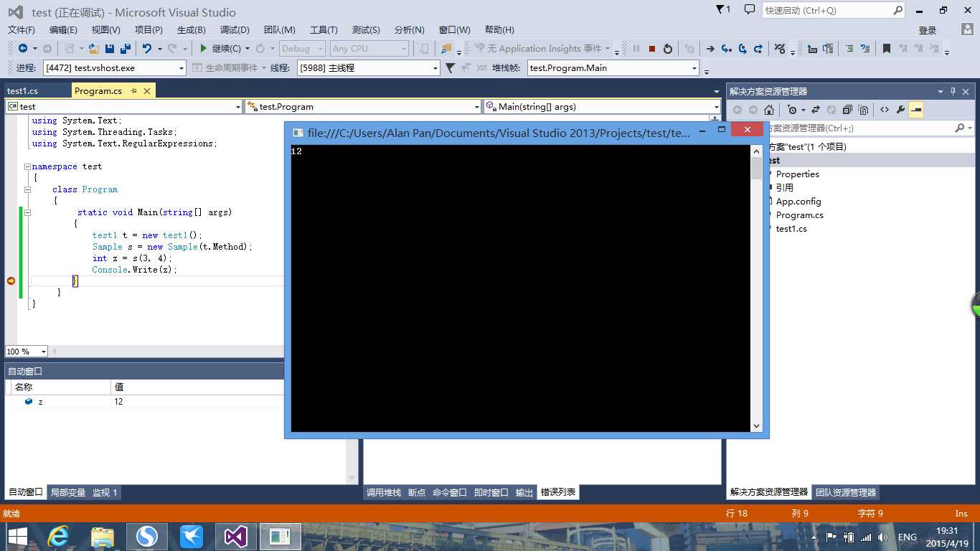Image resolution: width=980 pixels, height=551 pixels.
Task: Click the ENG language indicator in system tray
Action: click(x=908, y=537)
